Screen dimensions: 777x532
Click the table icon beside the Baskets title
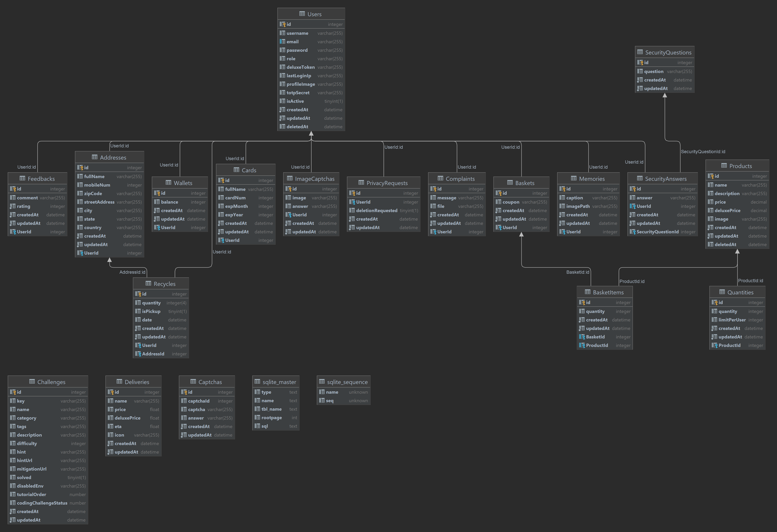point(510,183)
